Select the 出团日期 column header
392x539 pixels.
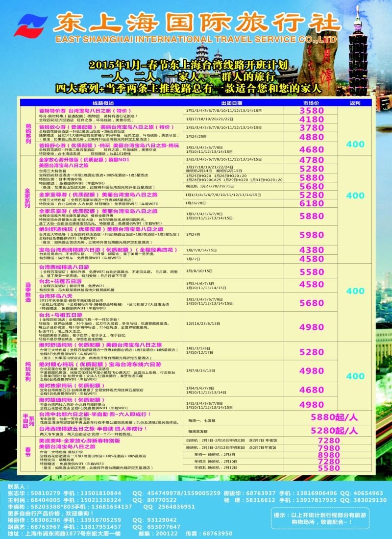point(232,103)
